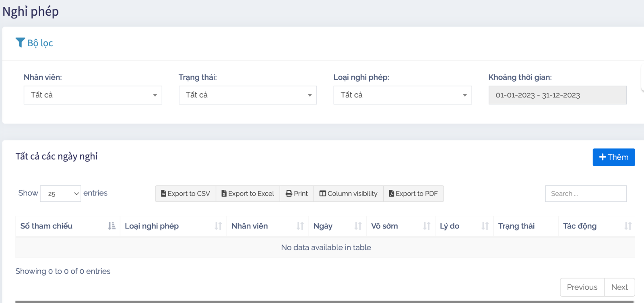Sort by Nhân viên column arrows
Image resolution: width=644 pixels, height=303 pixels.
click(300, 226)
